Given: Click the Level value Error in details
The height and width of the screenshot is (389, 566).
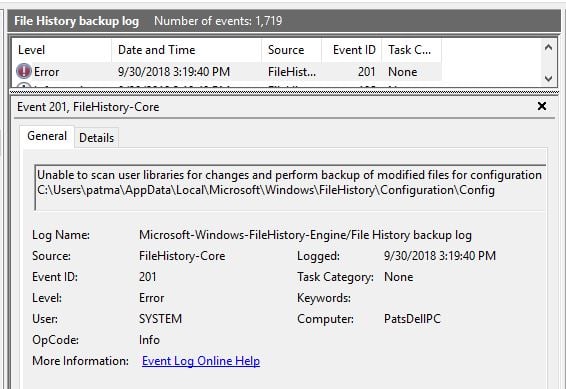Looking at the screenshot, I should [x=152, y=298].
